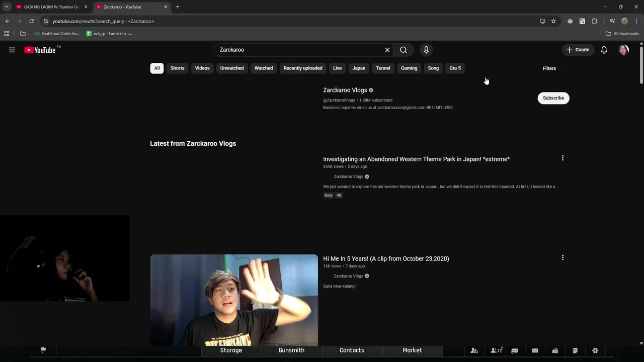Viewport: 644px width, 362px height.
Task: Open game mail envelope icon
Action: coord(535,350)
